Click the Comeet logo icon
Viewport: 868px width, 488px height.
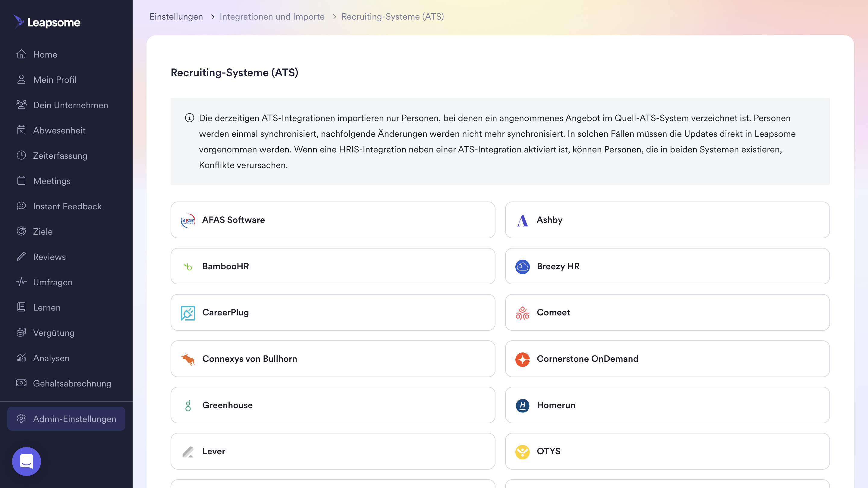click(522, 313)
